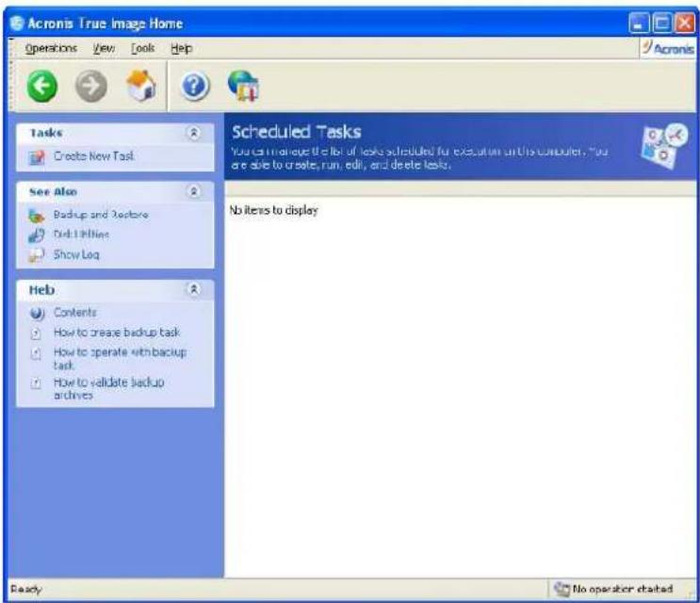Click the gray forward arrow button
The width and height of the screenshot is (700, 603).
coord(91,86)
